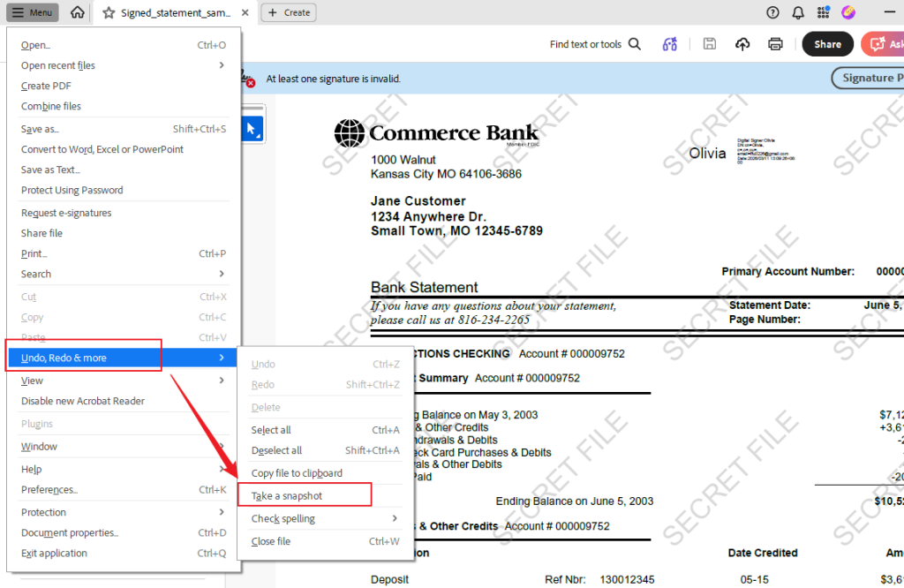Select Take a snapshot
Viewport: 904px width, 588px height.
tap(287, 495)
